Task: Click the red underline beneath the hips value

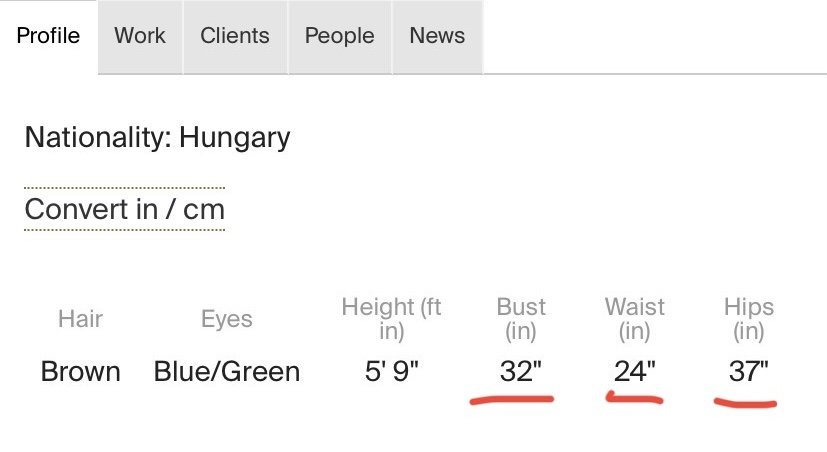Action: [x=746, y=404]
